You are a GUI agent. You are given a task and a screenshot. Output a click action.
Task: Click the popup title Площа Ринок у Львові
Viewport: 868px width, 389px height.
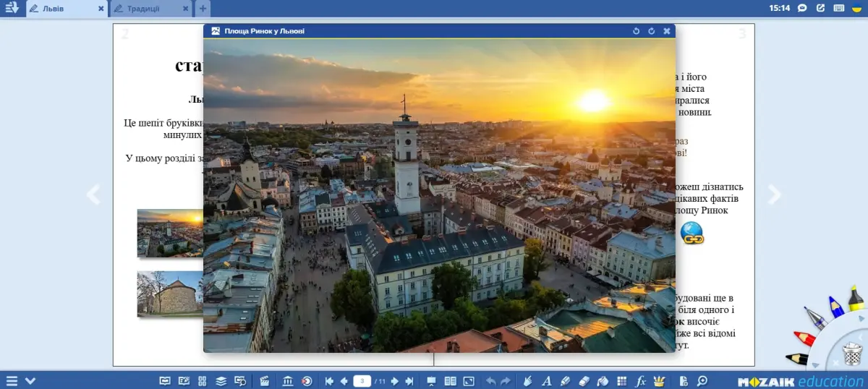265,31
